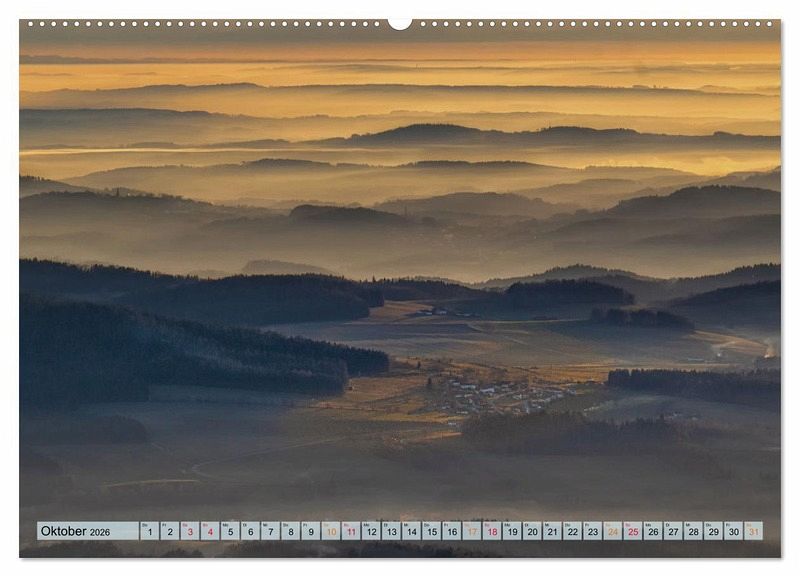Select day 9 in the calendar strip
The height and width of the screenshot is (577, 800).
point(311,531)
